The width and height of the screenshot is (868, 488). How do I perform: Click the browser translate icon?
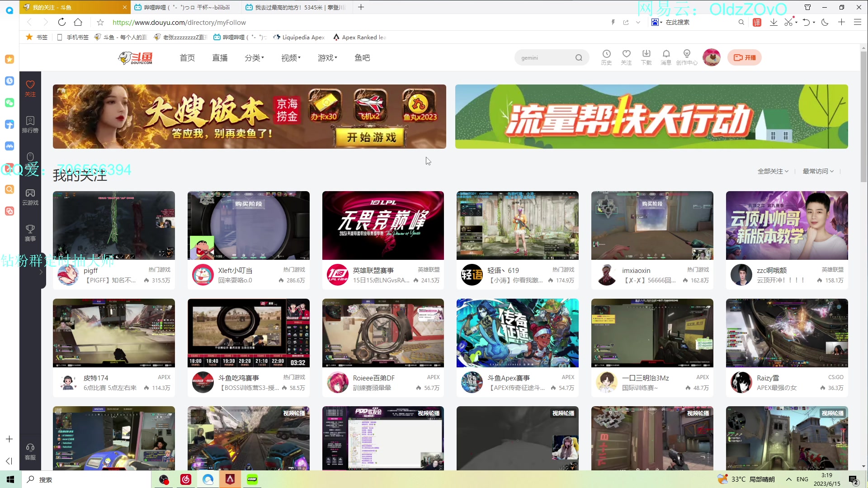[757, 22]
